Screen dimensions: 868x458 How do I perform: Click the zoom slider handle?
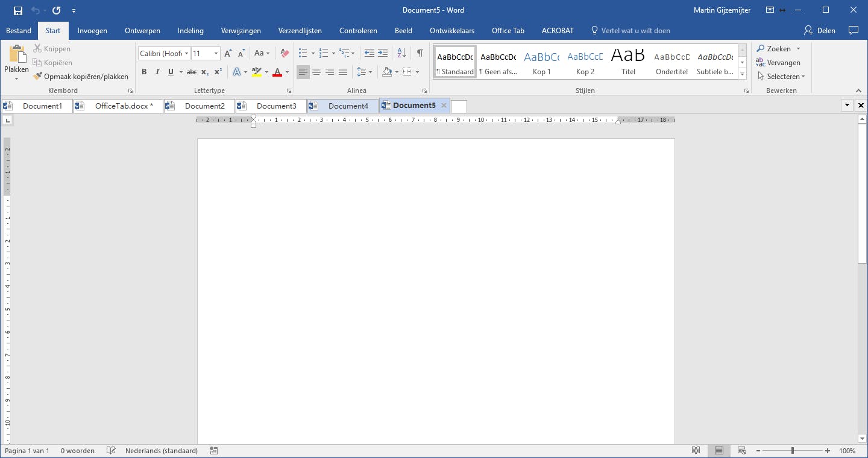point(792,451)
